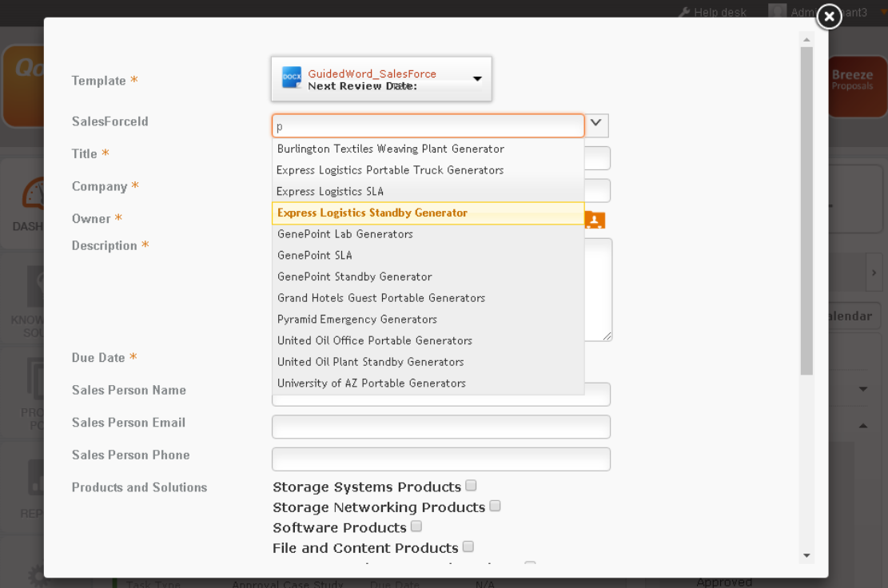
Task: Click the Help desk wrench icon
Action: click(x=684, y=12)
